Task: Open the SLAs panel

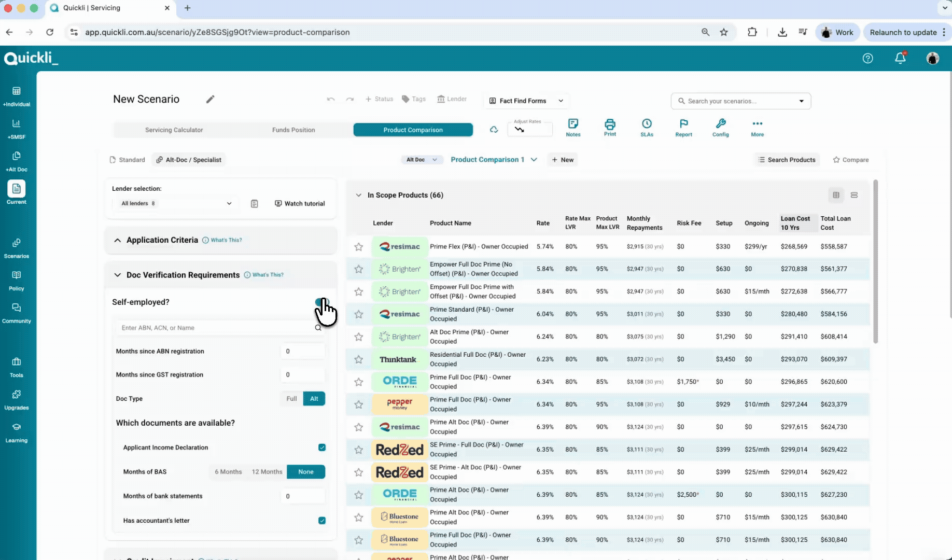Action: [x=647, y=128]
